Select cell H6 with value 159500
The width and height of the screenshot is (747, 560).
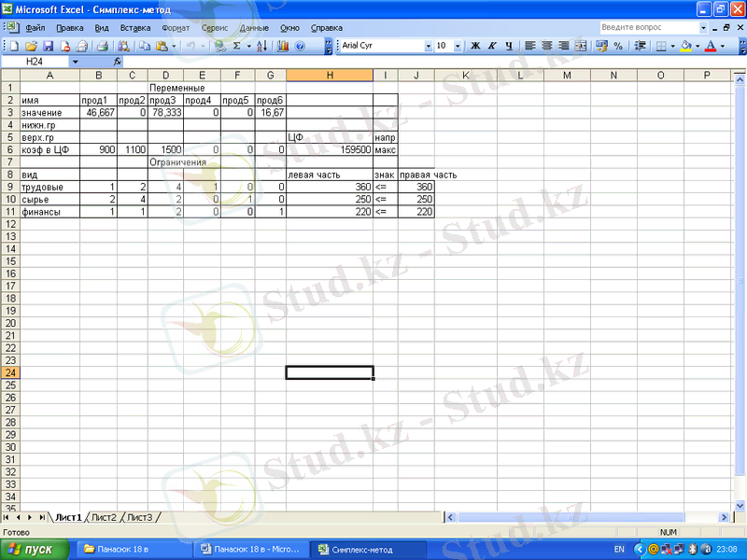(x=330, y=150)
